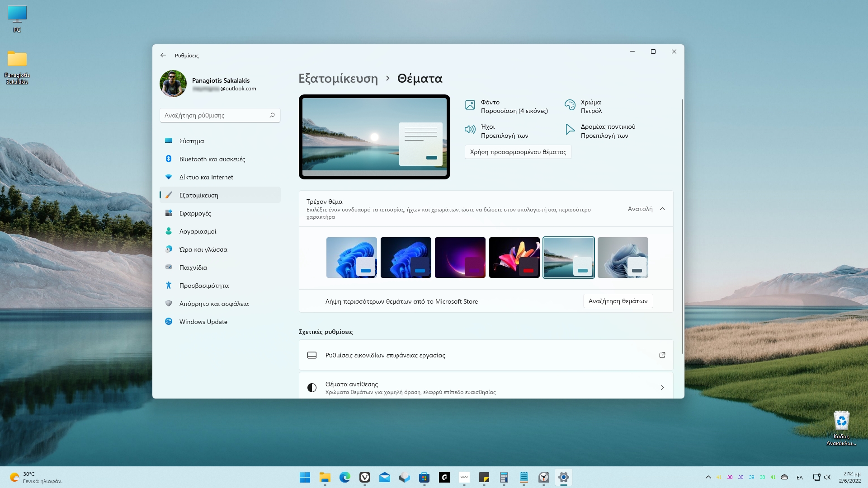Collapse the Τρέχον θέμα section chevron

[x=662, y=209]
